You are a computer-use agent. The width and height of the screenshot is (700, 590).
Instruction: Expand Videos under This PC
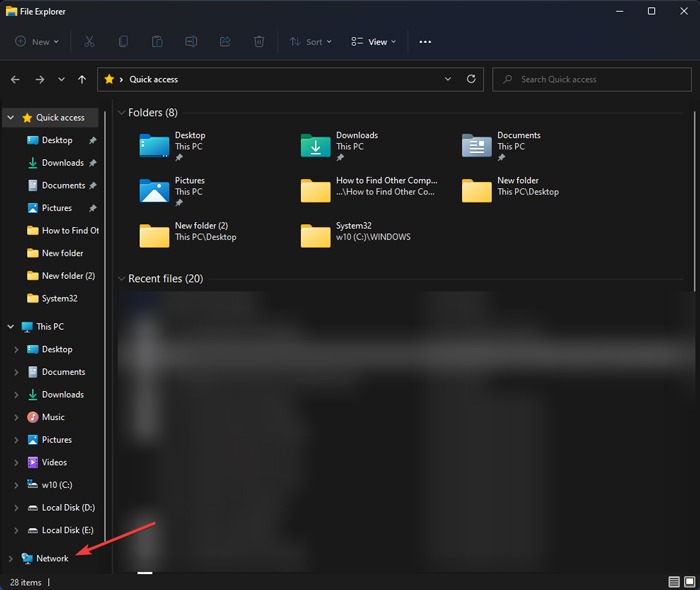coord(16,462)
